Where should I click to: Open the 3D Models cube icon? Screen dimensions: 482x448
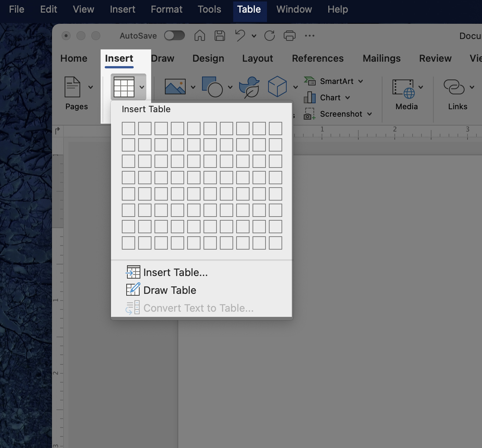tap(277, 87)
